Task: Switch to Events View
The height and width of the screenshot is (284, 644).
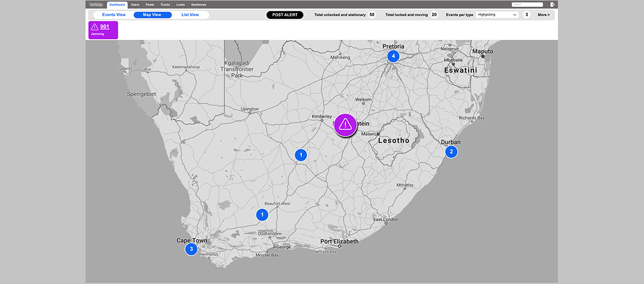Action: pyautogui.click(x=114, y=15)
